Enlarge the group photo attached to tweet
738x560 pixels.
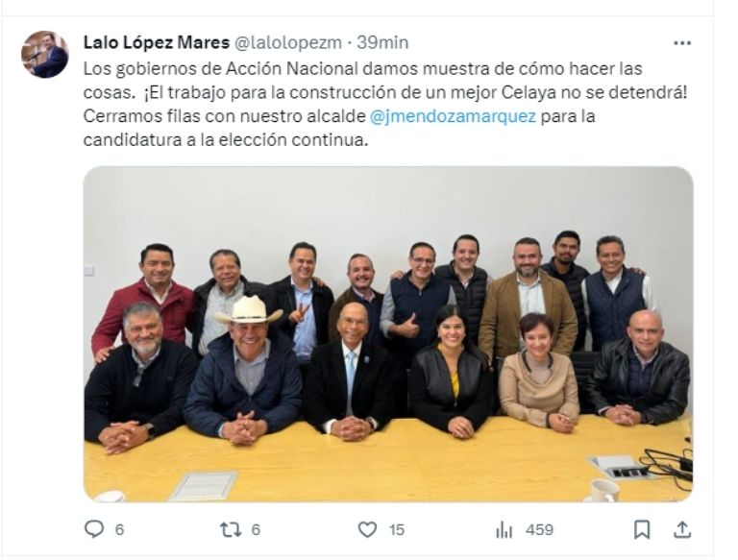(x=388, y=334)
